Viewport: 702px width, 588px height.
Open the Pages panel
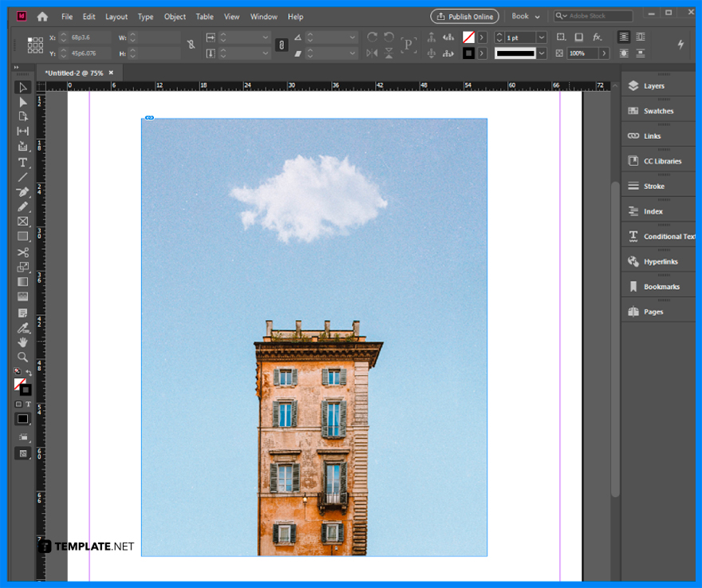(656, 311)
